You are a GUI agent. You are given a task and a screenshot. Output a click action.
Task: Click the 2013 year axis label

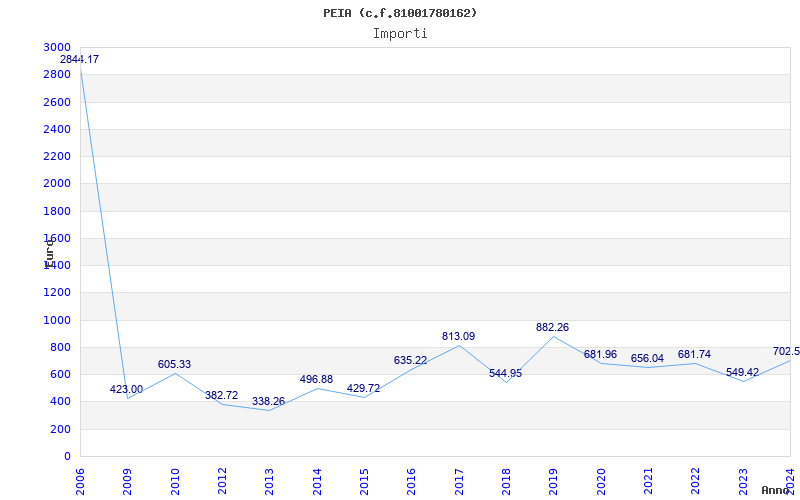point(269,482)
